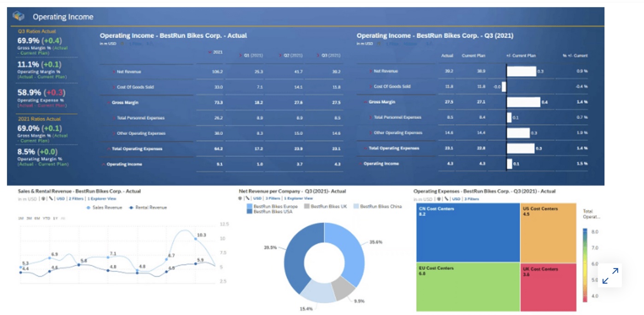Click the 106.2 Net Revenue 2021 cell
This screenshot has width=644, height=315.
click(x=217, y=72)
